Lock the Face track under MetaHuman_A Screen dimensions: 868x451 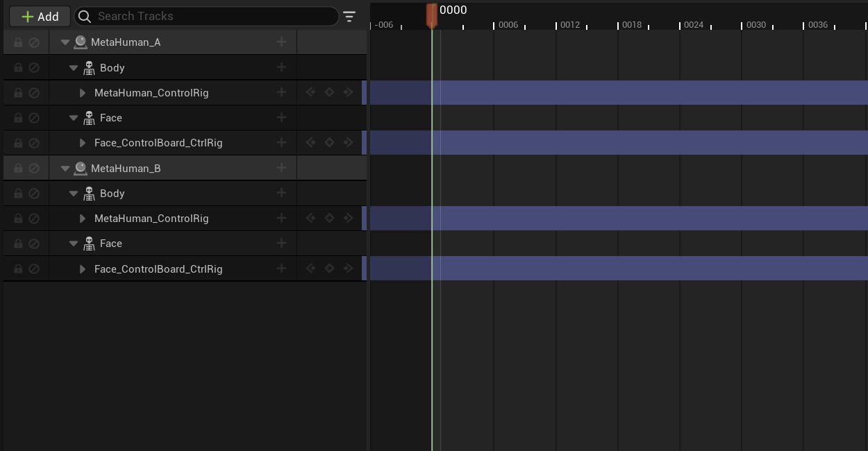pyautogui.click(x=18, y=117)
